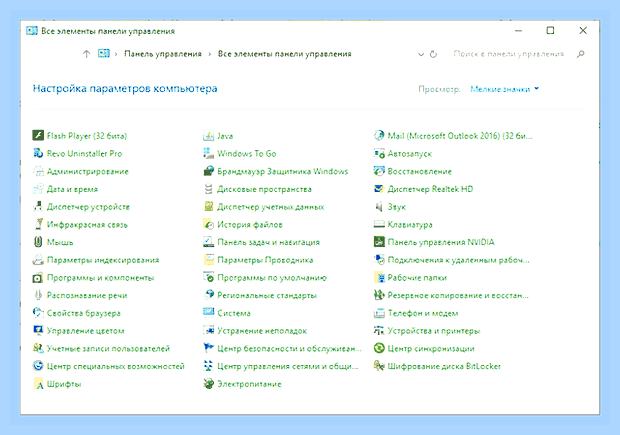Refresh the Control Panel view
This screenshot has height=435, width=620.
click(x=433, y=54)
